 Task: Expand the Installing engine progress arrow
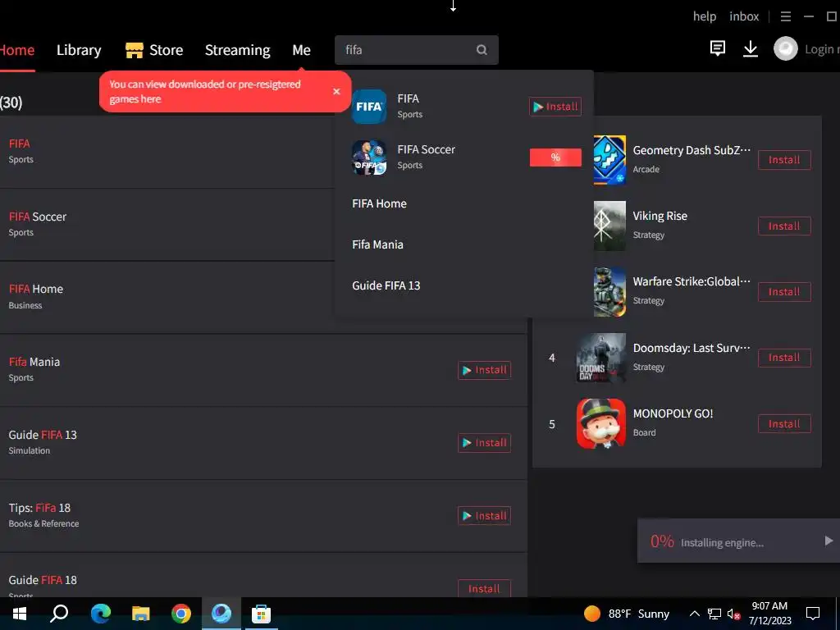coord(829,541)
